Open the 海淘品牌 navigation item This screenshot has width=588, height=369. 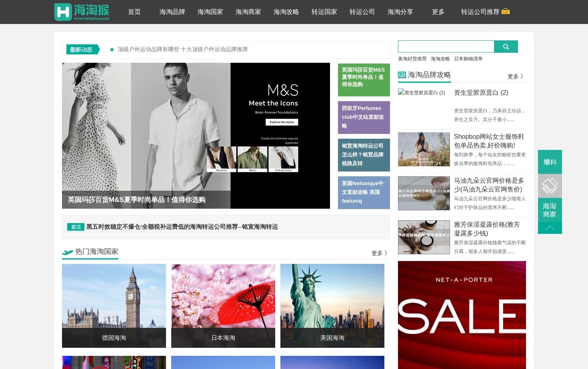pos(172,12)
